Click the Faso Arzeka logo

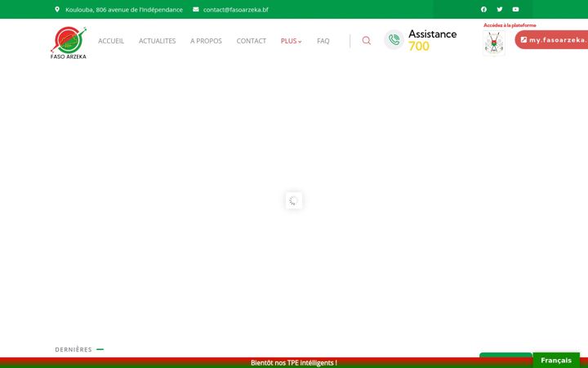[69, 43]
